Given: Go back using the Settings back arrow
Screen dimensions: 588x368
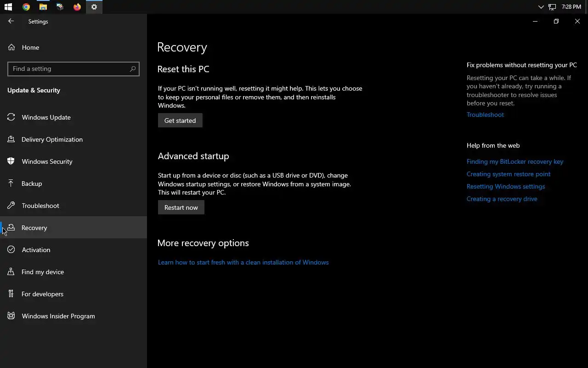Looking at the screenshot, I should coord(11,21).
